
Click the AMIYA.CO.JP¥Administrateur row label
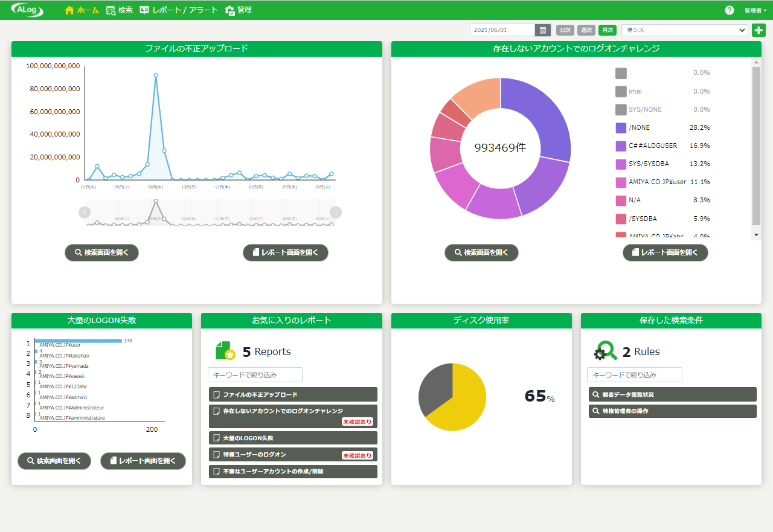(71, 408)
